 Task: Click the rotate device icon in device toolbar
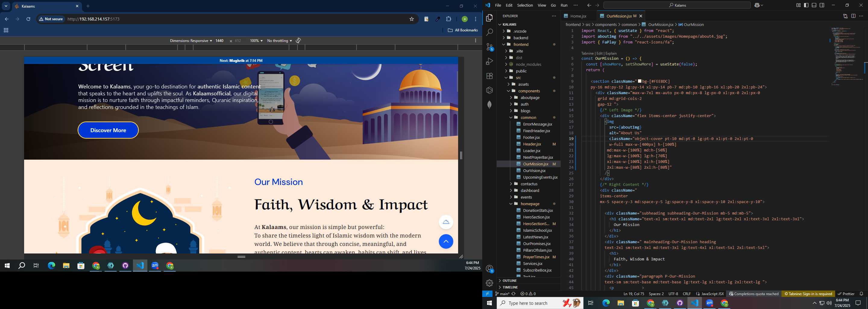tap(298, 40)
